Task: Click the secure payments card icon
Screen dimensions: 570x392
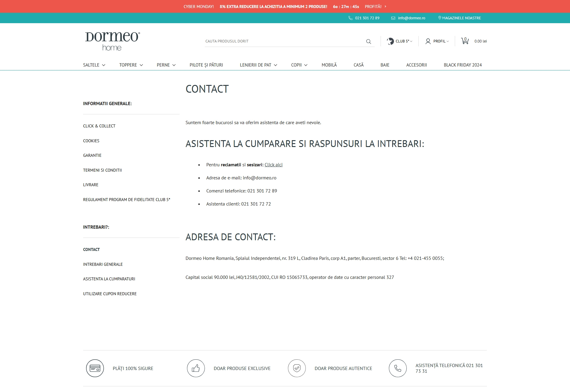Action: 95,368
